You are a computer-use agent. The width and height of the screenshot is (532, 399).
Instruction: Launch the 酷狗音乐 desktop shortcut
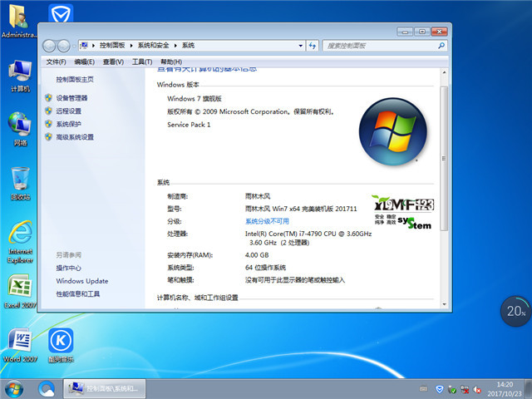61,346
